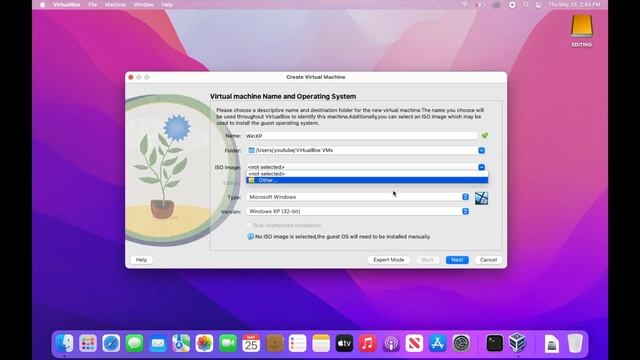Launch FaceTime from the dock
This screenshot has width=640, height=360.
(228, 343)
